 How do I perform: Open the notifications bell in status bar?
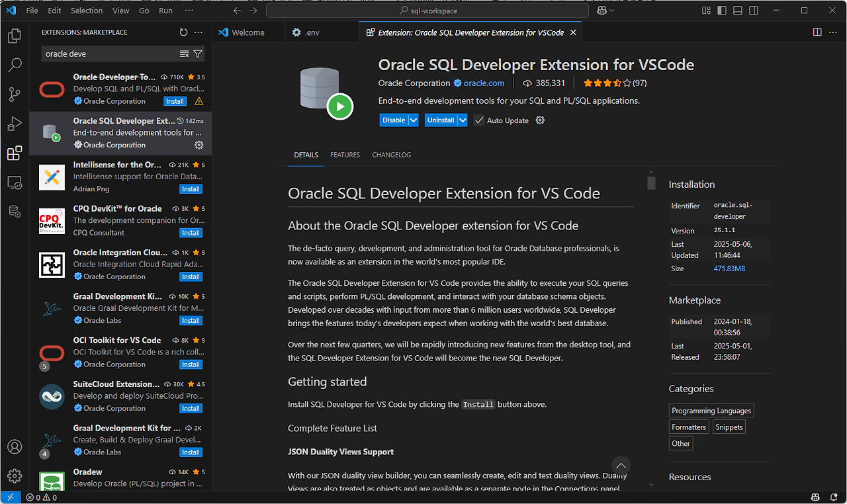pos(833,497)
